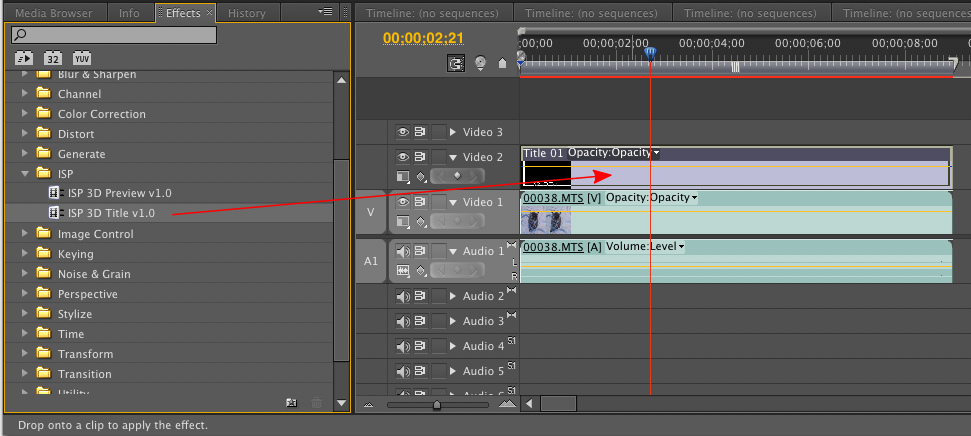Click the 32-bit color effects filter icon

click(53, 58)
